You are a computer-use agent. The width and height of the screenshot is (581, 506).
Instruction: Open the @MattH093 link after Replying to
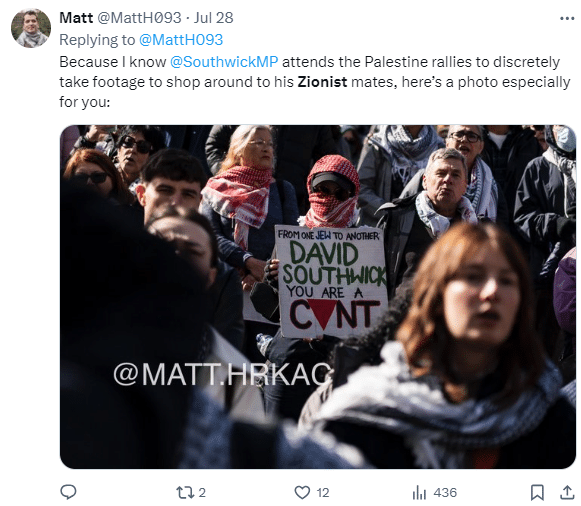(x=181, y=40)
